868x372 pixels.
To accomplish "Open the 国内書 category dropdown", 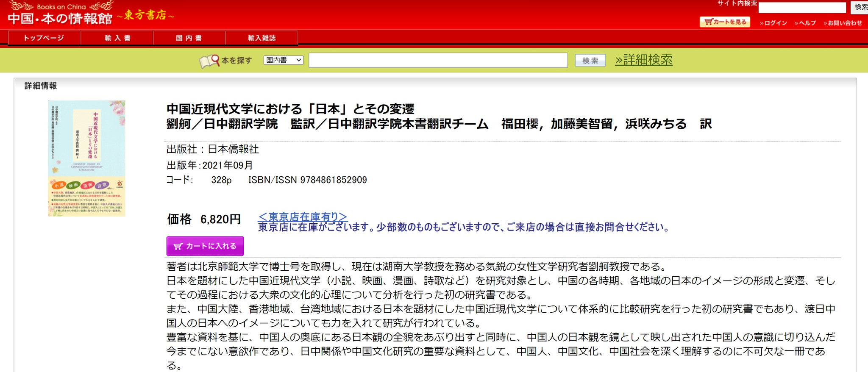I will (283, 60).
